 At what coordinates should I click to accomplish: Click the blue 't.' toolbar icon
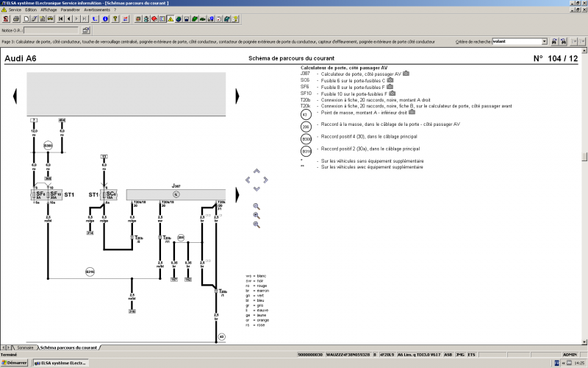95,19
